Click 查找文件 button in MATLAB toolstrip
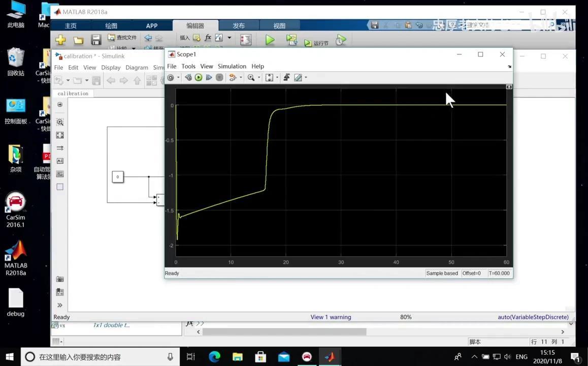 point(122,37)
